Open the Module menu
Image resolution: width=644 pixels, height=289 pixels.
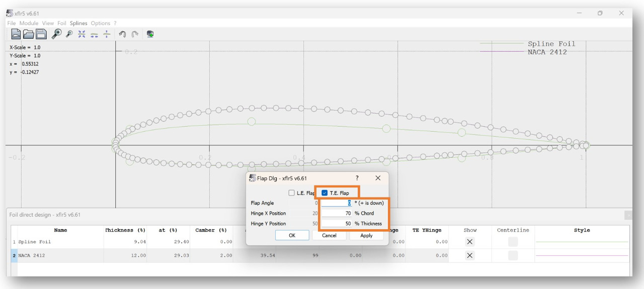29,23
